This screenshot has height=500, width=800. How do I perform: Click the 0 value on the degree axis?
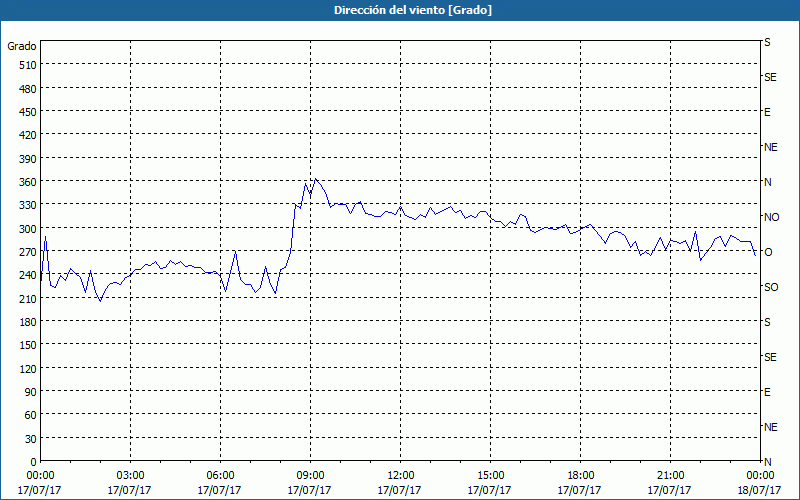[34, 463]
